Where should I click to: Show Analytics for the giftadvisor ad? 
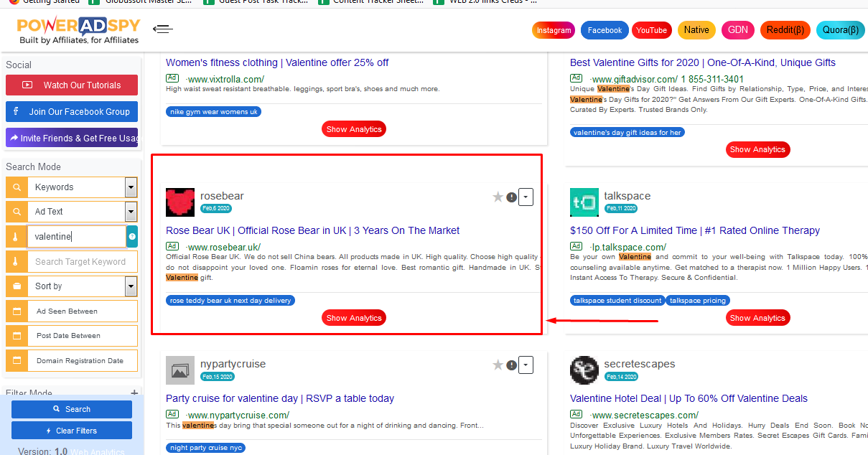(757, 149)
